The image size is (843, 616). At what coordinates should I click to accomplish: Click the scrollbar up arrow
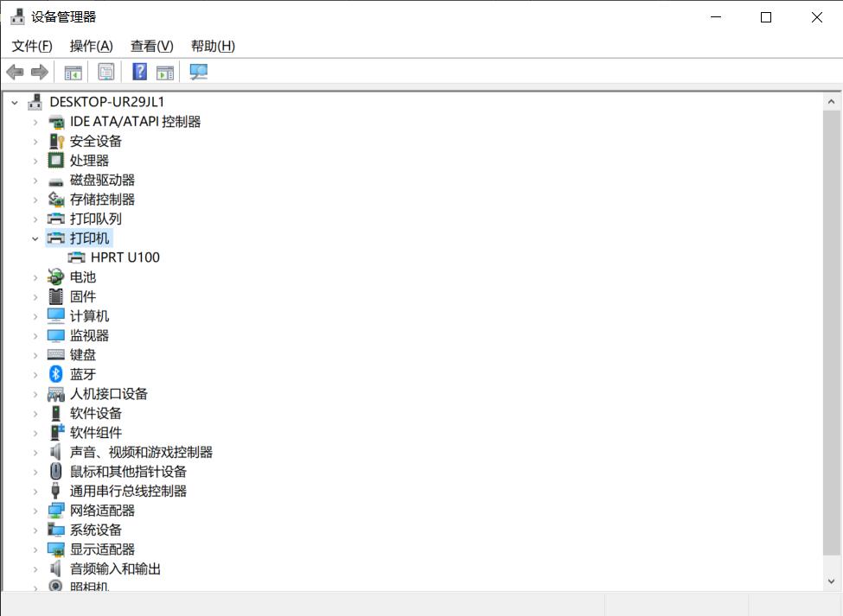coord(831,101)
